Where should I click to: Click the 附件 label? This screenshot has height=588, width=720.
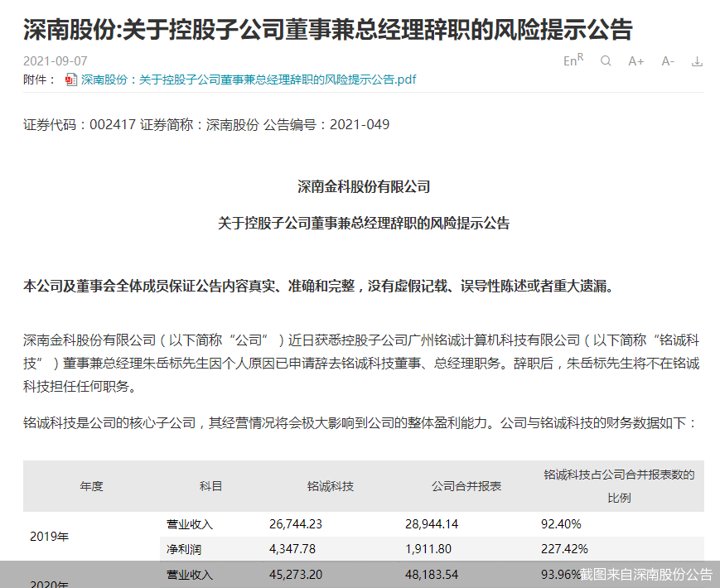(x=39, y=80)
